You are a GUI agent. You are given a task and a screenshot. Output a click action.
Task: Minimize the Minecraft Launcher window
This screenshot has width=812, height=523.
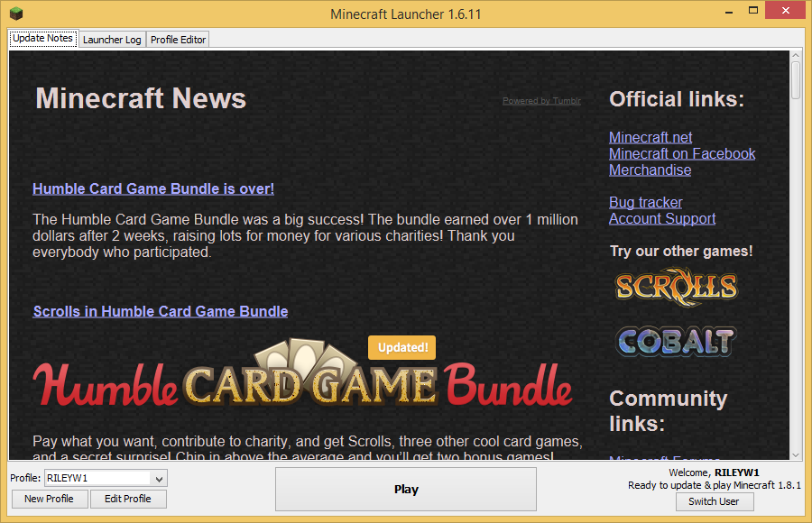click(729, 12)
